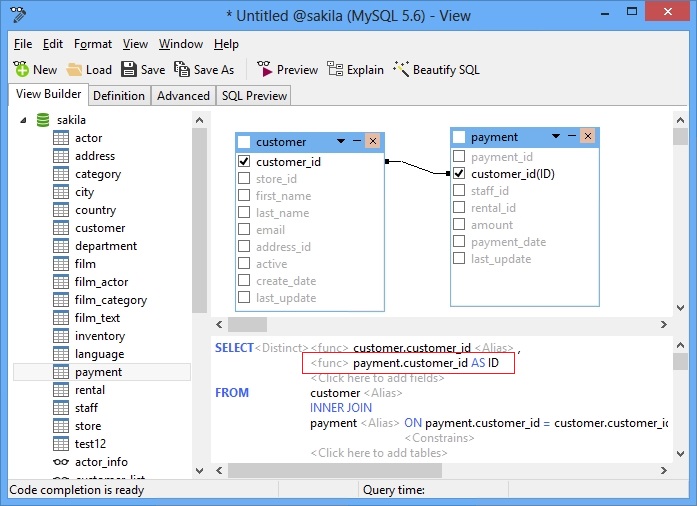This screenshot has height=506, width=697.
Task: Click the Distinct placeholder in SELECT
Action: point(281,348)
